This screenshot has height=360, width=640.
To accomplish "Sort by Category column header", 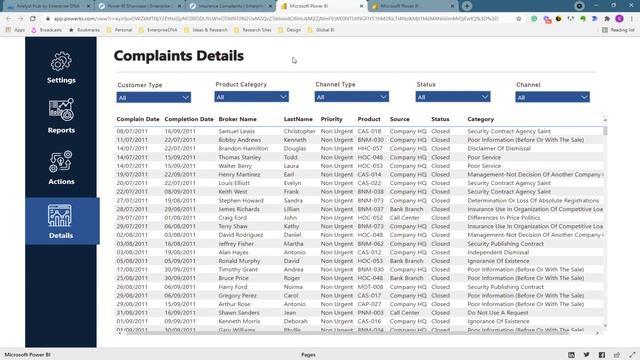I will coord(480,119).
